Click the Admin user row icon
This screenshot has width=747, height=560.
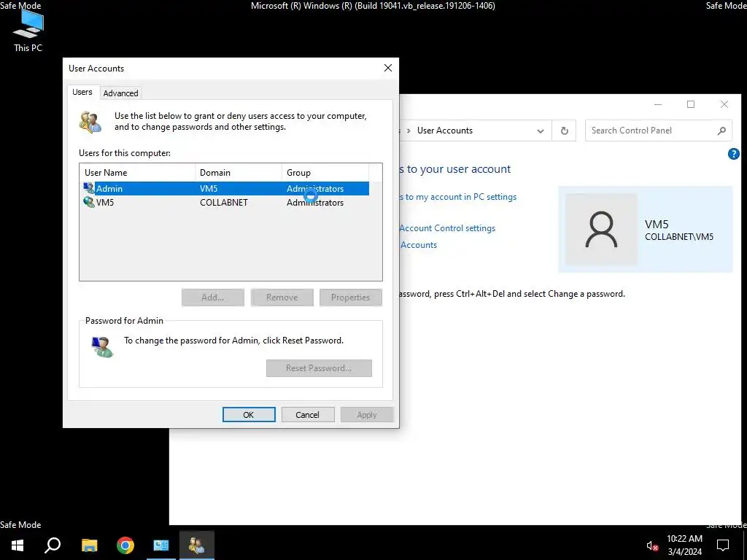[88, 188]
